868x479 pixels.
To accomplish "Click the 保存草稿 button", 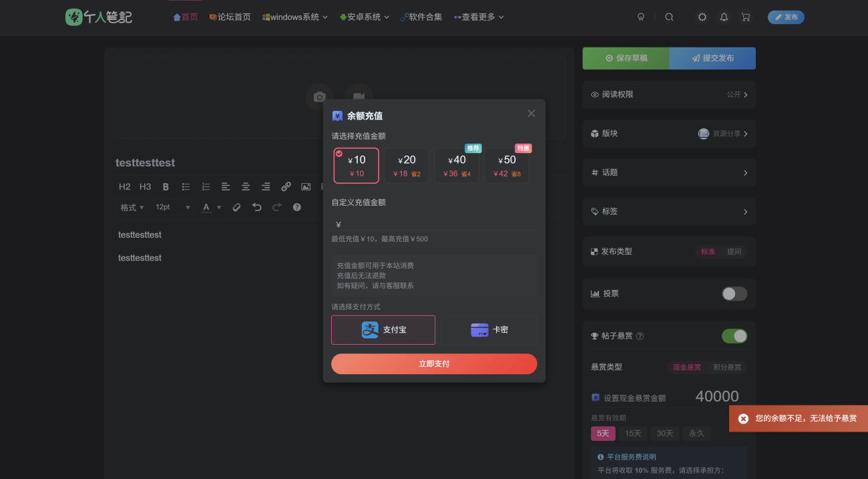I will (626, 58).
